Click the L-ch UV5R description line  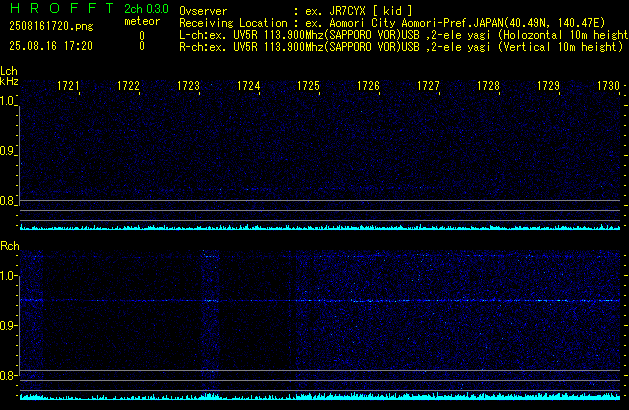(404, 35)
